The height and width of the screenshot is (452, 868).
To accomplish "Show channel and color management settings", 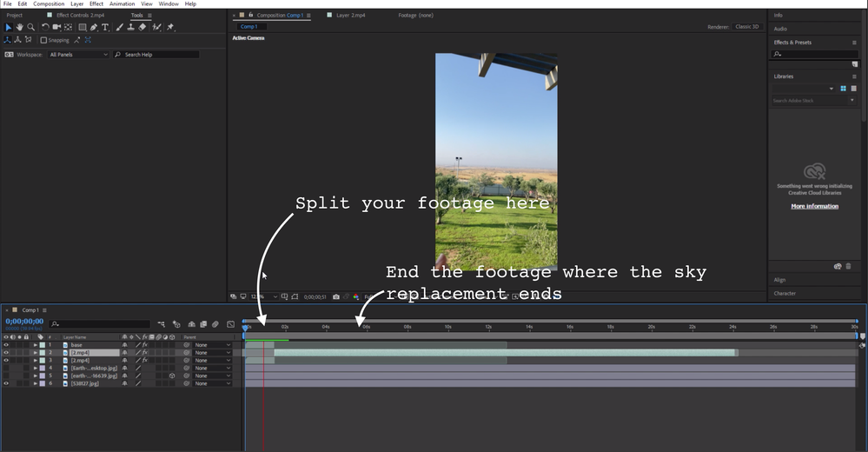I will click(356, 297).
